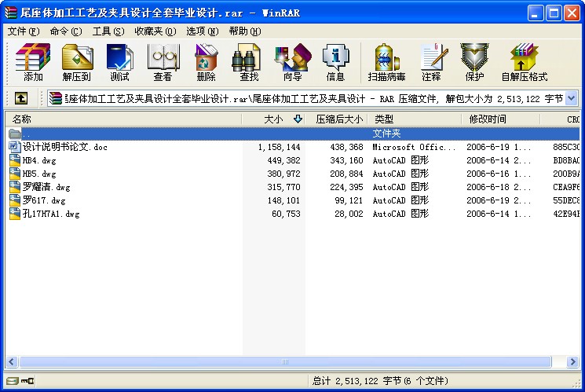Viewport: 585px width, 392px height.
Task: Open the 查找 (Find) binoculars tool
Action: tap(249, 62)
